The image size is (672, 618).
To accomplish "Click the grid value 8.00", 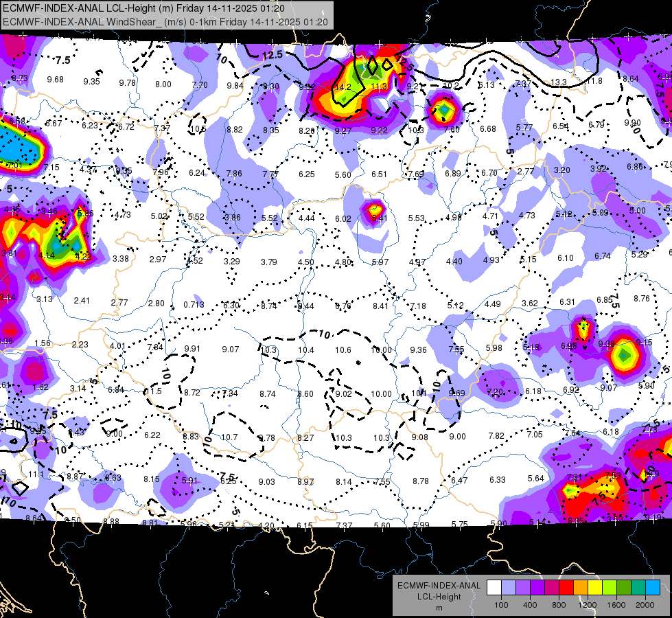I will (x=163, y=84).
